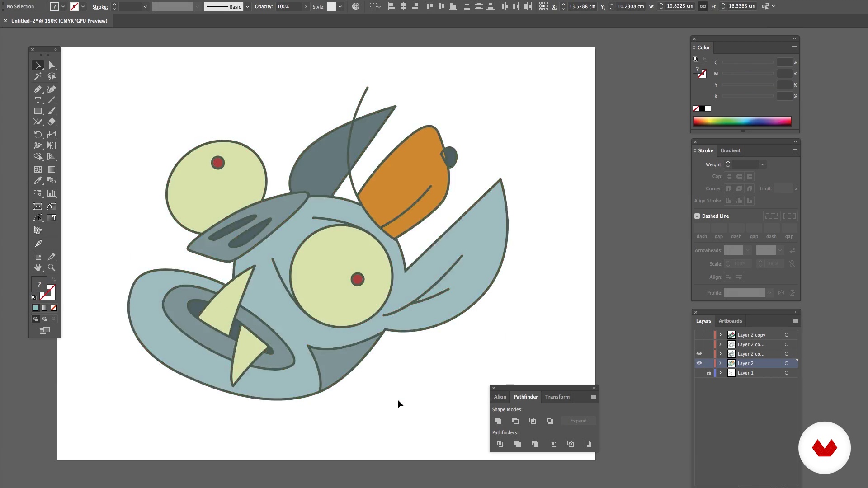Select the Pen tool
This screenshot has width=868, height=488.
click(38, 89)
